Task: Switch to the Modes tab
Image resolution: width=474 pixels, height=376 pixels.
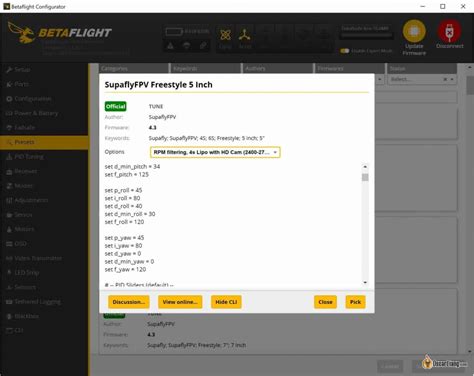Action: tap(44, 186)
